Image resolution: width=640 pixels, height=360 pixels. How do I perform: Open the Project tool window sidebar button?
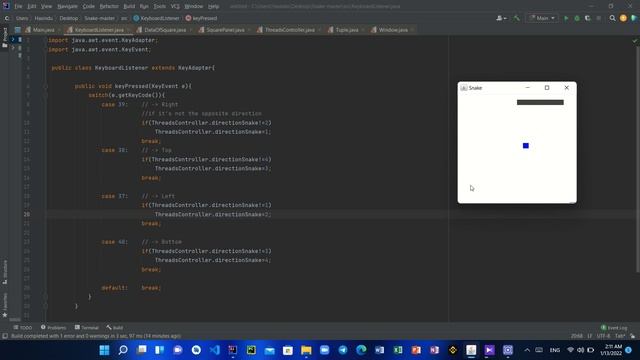point(4,38)
